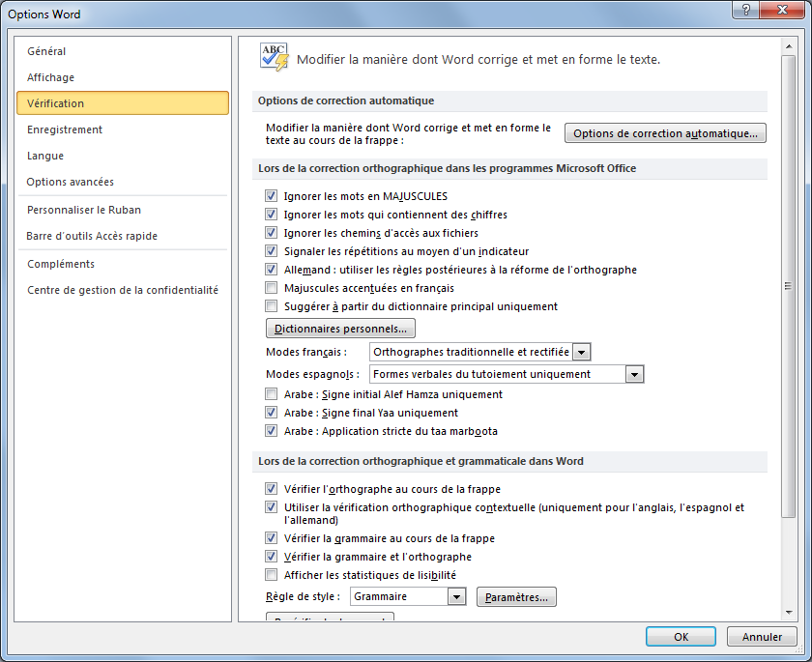Toggle Vérifier la grammaire et l'orthographe
The height and width of the screenshot is (662, 812).
tap(271, 557)
